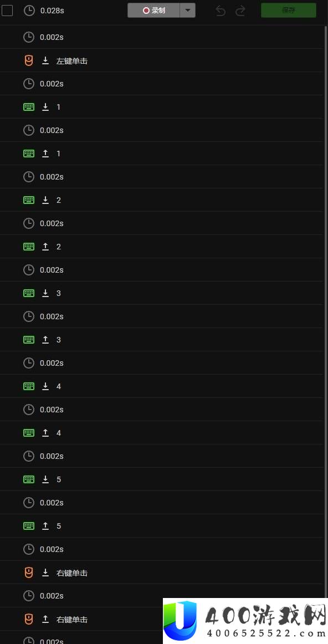Select the key 5 down event row
The height and width of the screenshot is (644, 328).
pyautogui.click(x=161, y=479)
